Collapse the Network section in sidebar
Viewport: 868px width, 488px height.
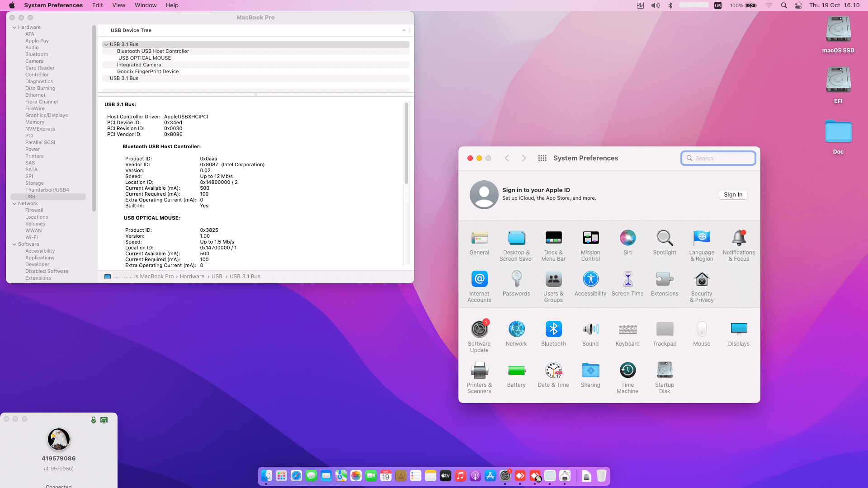pos(14,204)
